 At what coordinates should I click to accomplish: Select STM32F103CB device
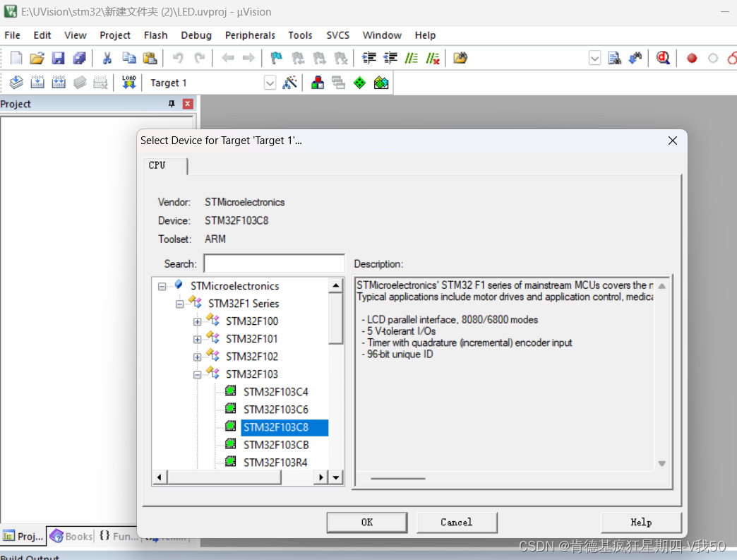point(276,445)
